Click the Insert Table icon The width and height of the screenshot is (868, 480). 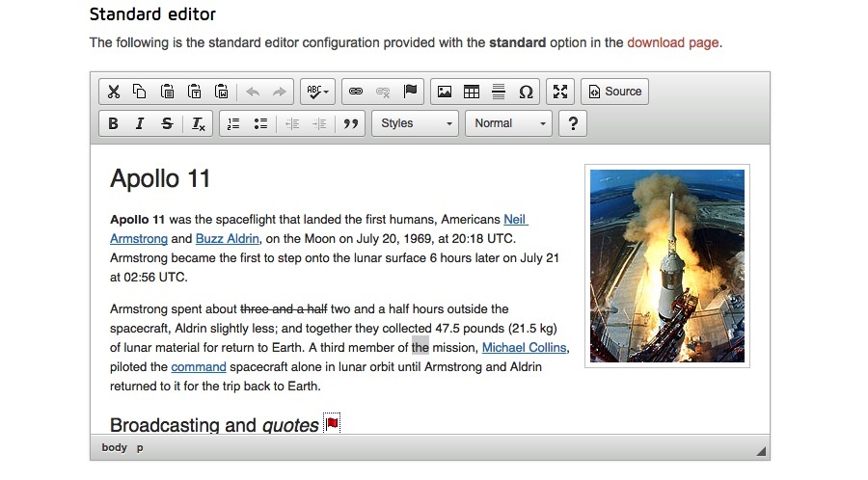[472, 92]
